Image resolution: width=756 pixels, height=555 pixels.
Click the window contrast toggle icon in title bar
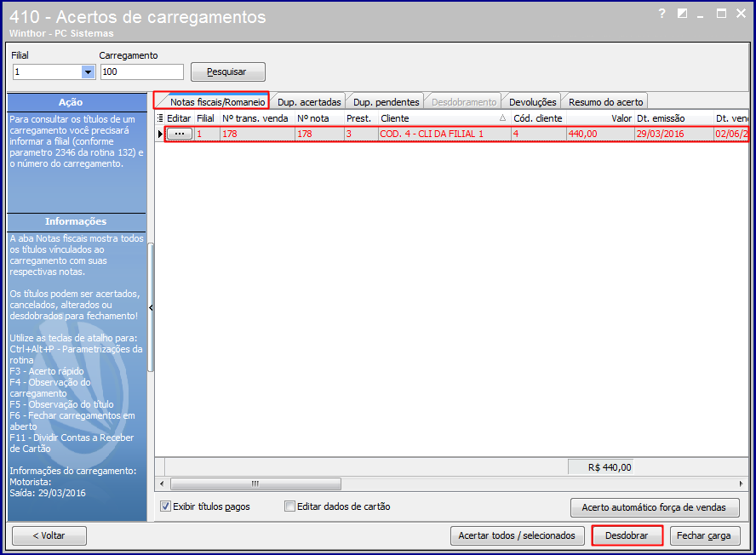pos(682,14)
